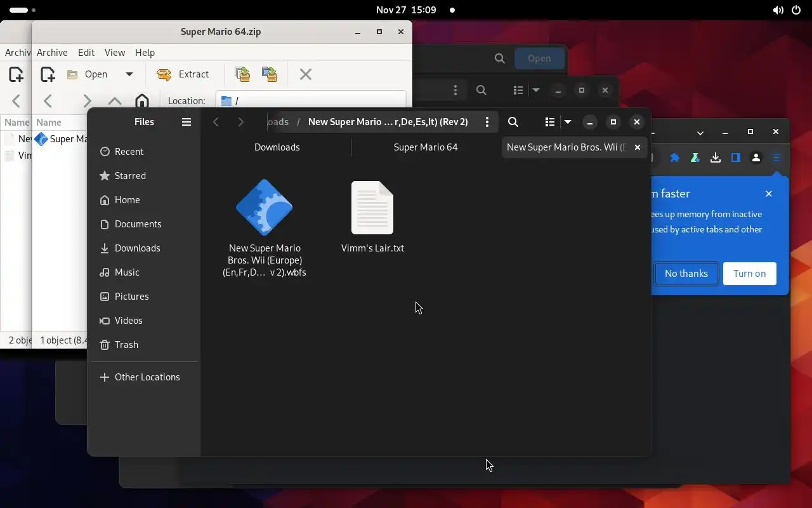Open Recent in Files sidebar

coord(144,152)
